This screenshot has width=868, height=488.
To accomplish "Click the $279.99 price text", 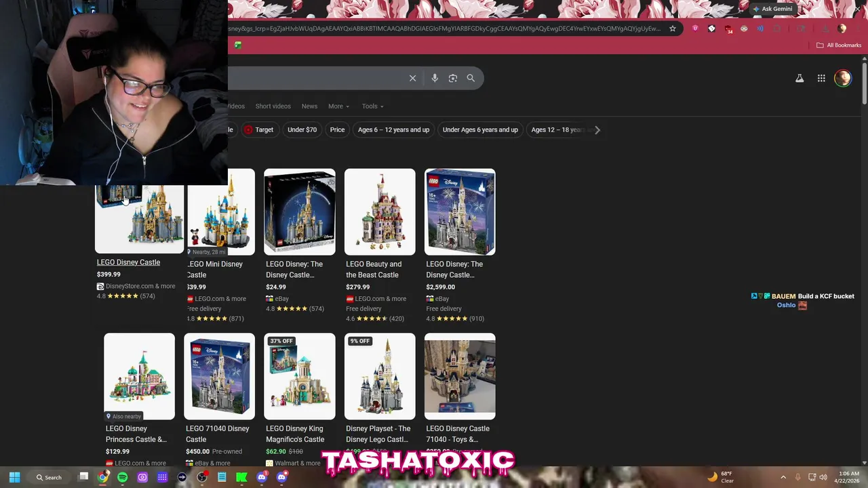I will (359, 287).
